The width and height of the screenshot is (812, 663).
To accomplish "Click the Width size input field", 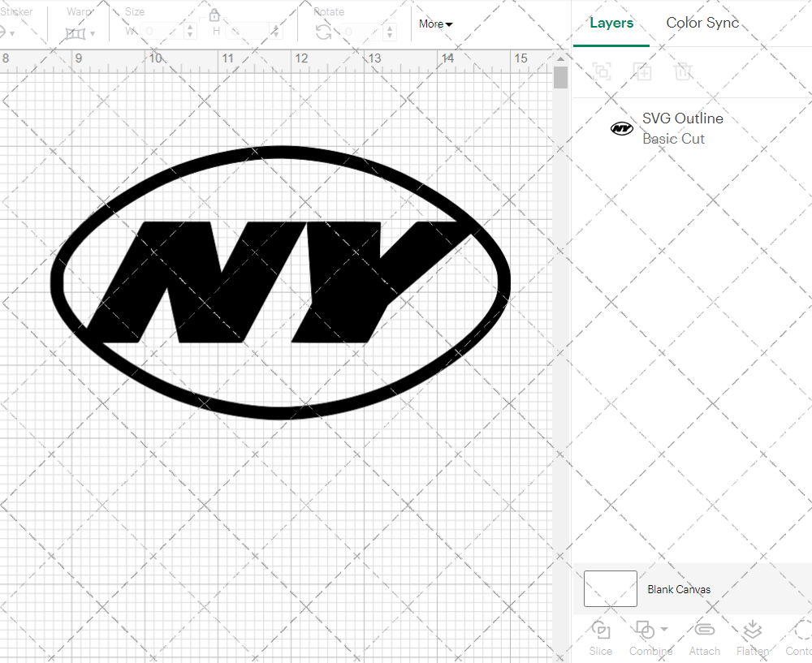I will click(x=162, y=32).
